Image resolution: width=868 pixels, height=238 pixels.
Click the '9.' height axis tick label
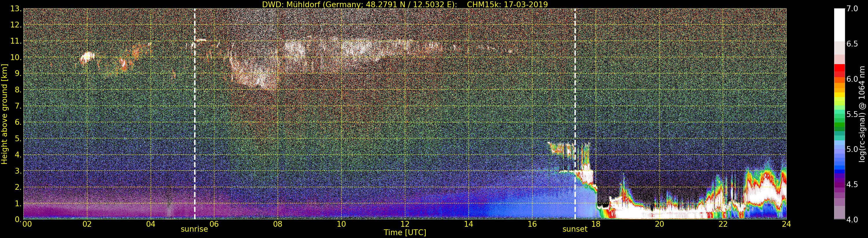[18, 73]
